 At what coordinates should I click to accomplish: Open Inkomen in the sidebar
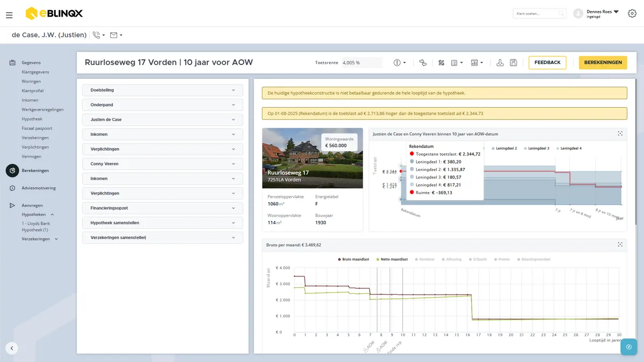(x=30, y=100)
